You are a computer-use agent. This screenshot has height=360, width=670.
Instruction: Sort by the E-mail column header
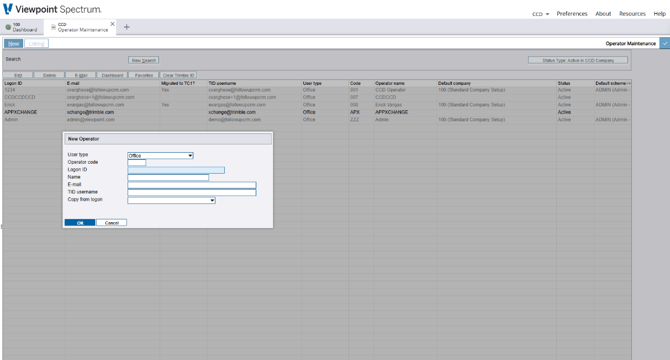pos(73,83)
